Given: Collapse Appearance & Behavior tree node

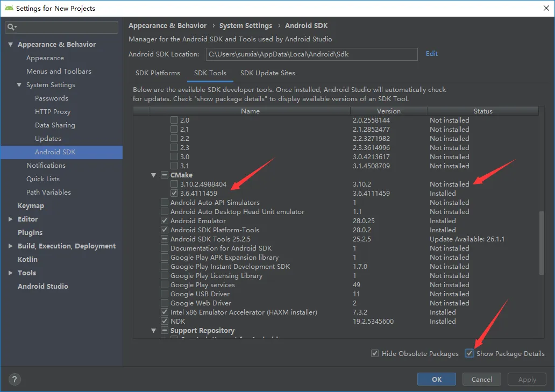Looking at the screenshot, I should click(11, 45).
